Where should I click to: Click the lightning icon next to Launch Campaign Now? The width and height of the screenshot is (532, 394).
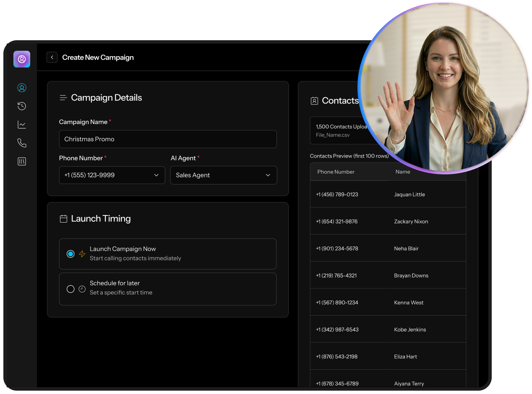[x=82, y=254]
